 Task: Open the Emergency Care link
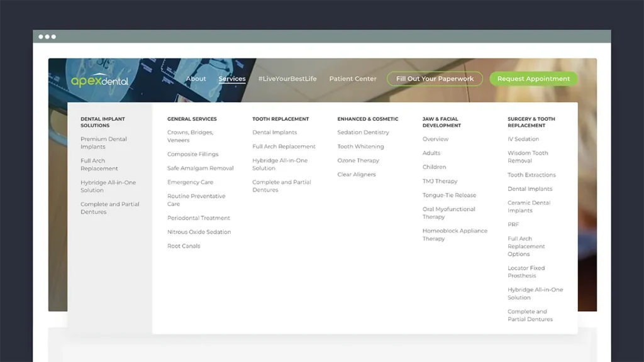click(190, 182)
